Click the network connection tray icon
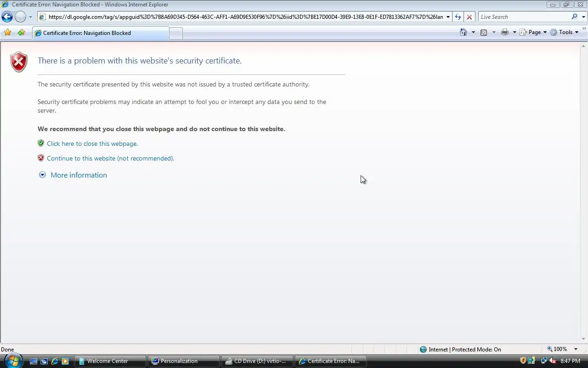 [x=544, y=361]
